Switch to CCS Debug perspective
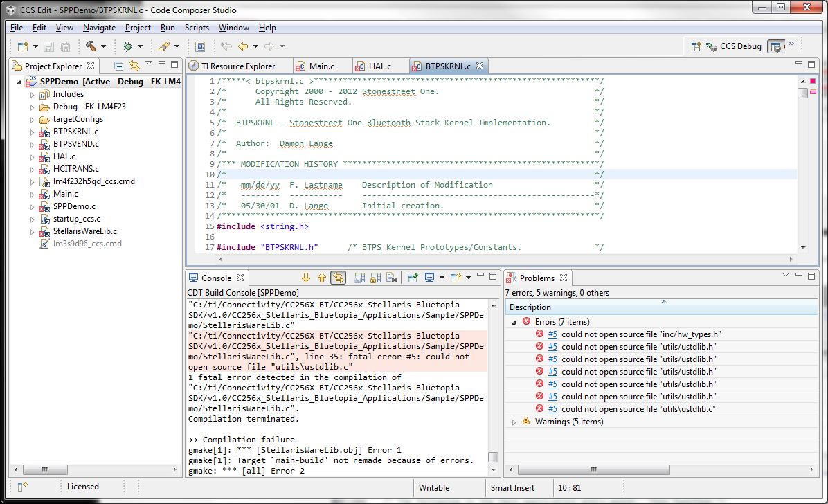The height and width of the screenshot is (504, 828). coord(734,46)
